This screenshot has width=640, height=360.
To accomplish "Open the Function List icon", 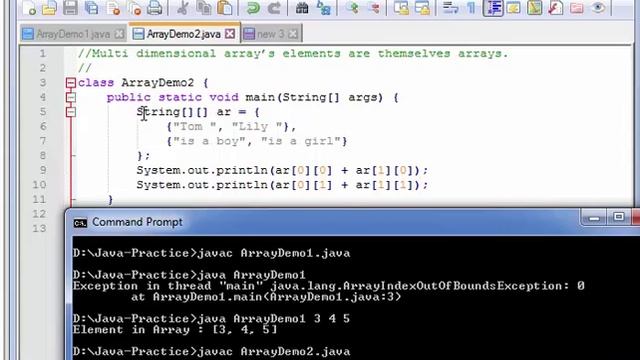I will point(556,7).
